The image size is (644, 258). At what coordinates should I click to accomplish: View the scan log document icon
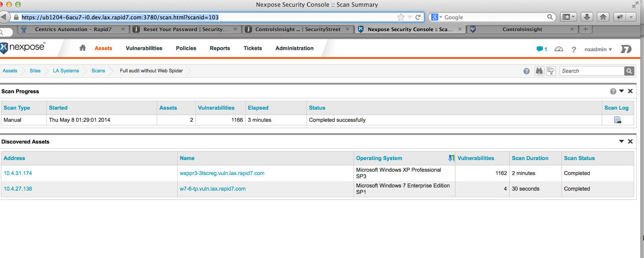click(x=617, y=120)
